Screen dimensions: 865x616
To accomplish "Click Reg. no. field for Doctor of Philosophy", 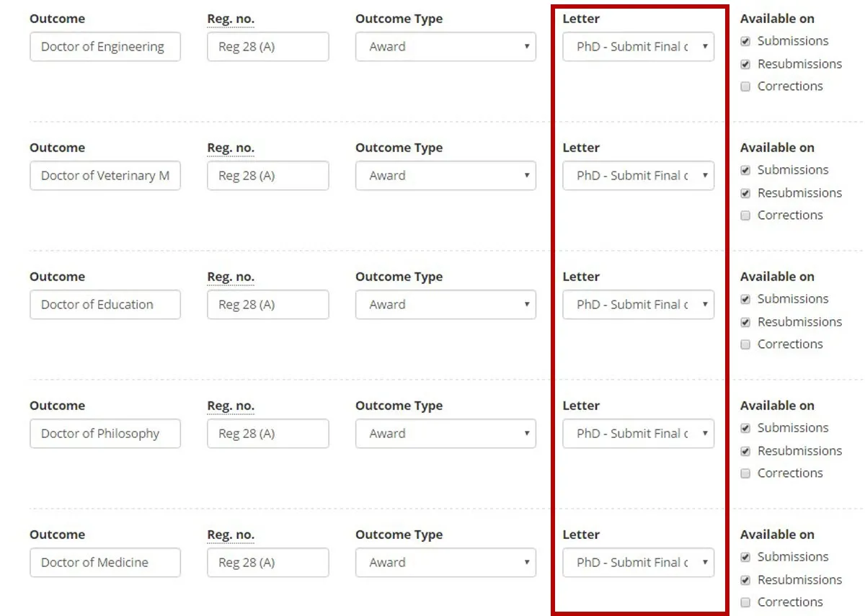I will pyautogui.click(x=267, y=433).
